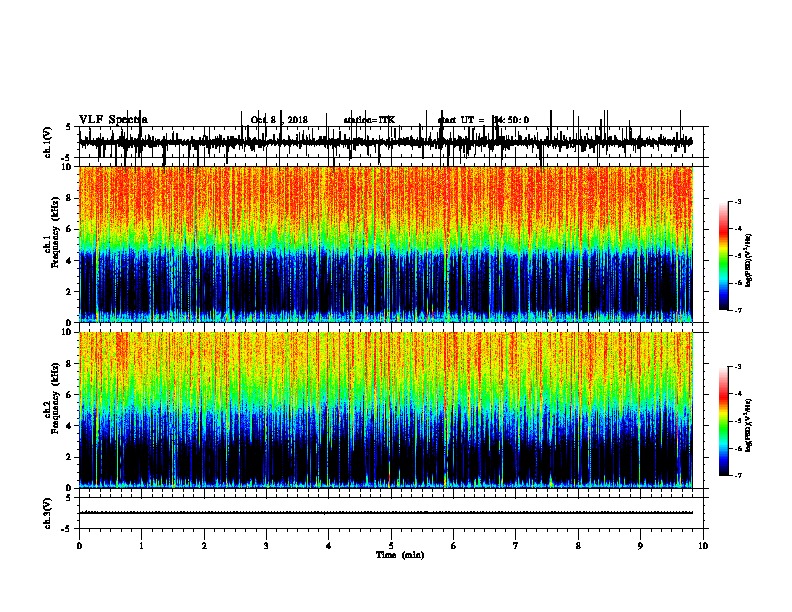Click the flat ch.3 voltage trace
The width and height of the screenshot is (792, 612).
(386, 513)
